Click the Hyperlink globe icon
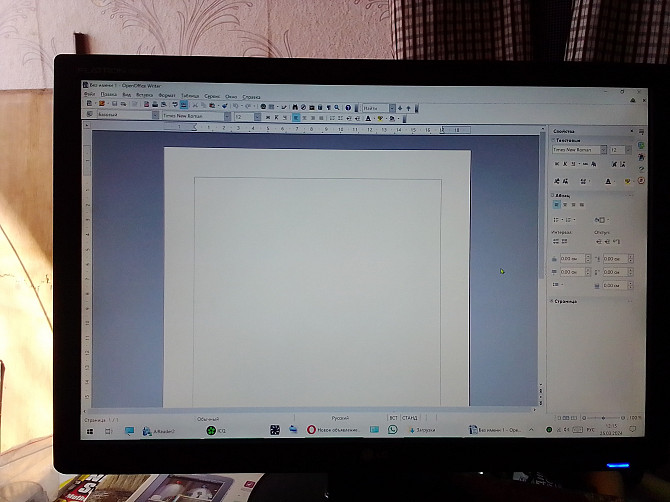This screenshot has width=670, height=502. [x=263, y=107]
